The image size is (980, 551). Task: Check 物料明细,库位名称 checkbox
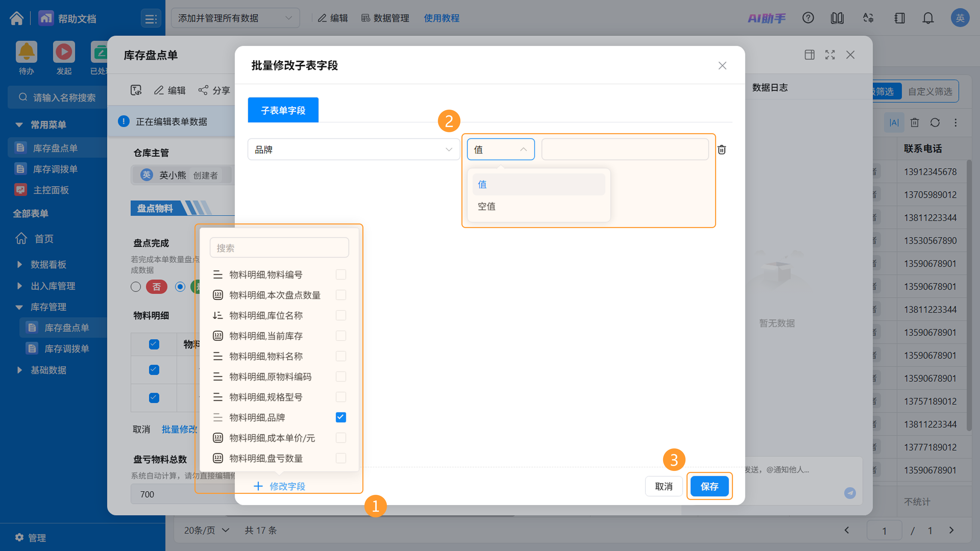point(340,315)
